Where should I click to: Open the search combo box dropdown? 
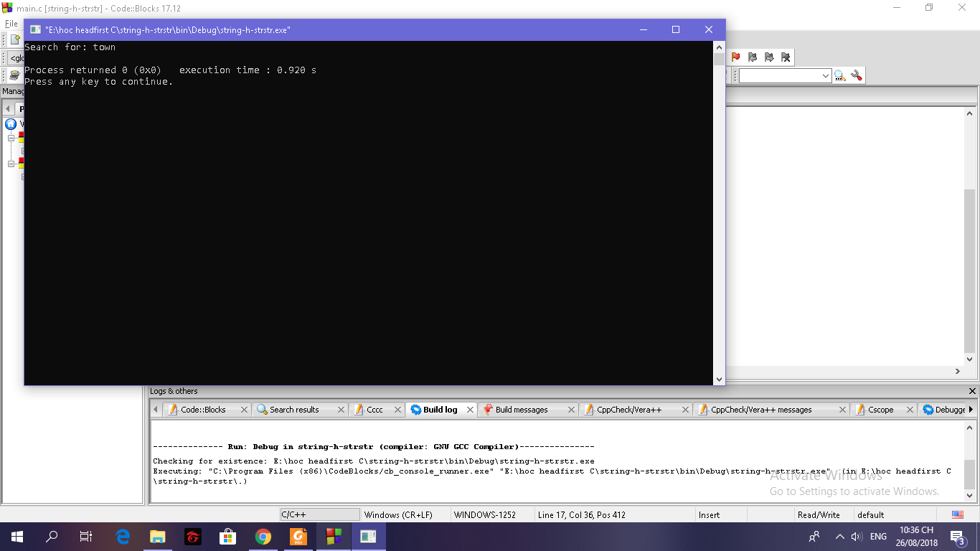click(x=825, y=76)
